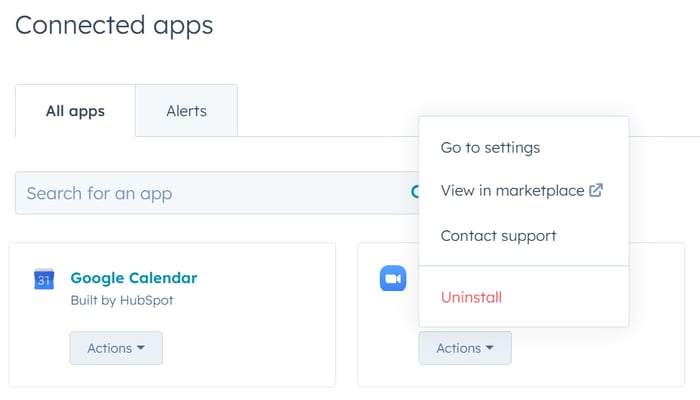Screen dimensions: 700x400
Task: Focus the Search for an app field
Action: 200,193
